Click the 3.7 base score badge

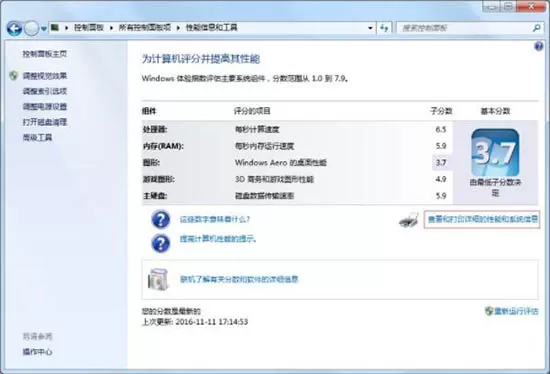coord(495,152)
